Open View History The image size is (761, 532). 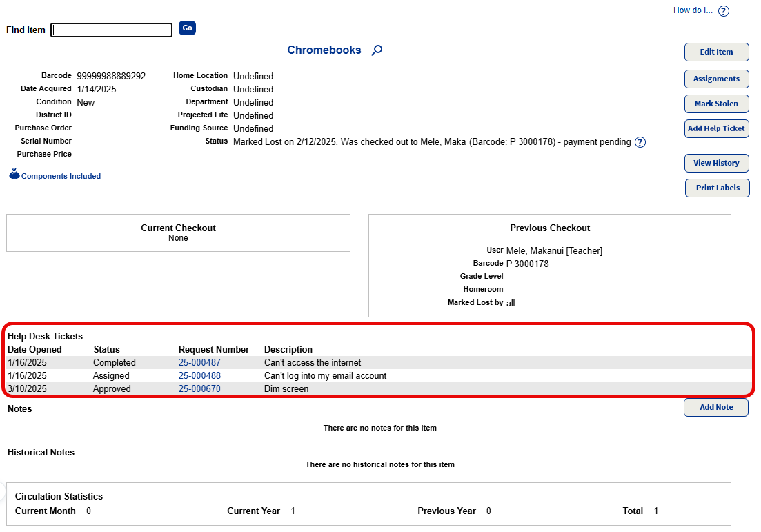point(716,163)
